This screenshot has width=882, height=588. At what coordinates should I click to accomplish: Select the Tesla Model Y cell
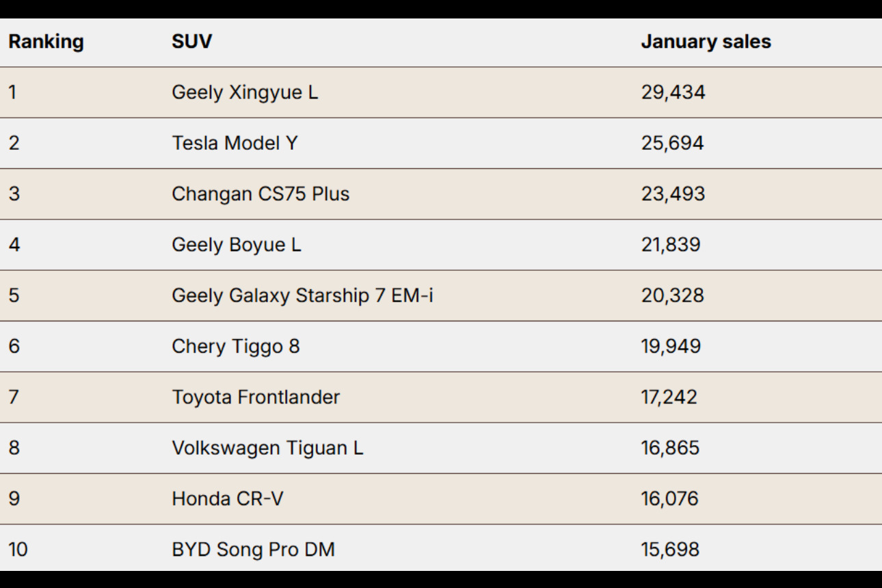(x=235, y=143)
